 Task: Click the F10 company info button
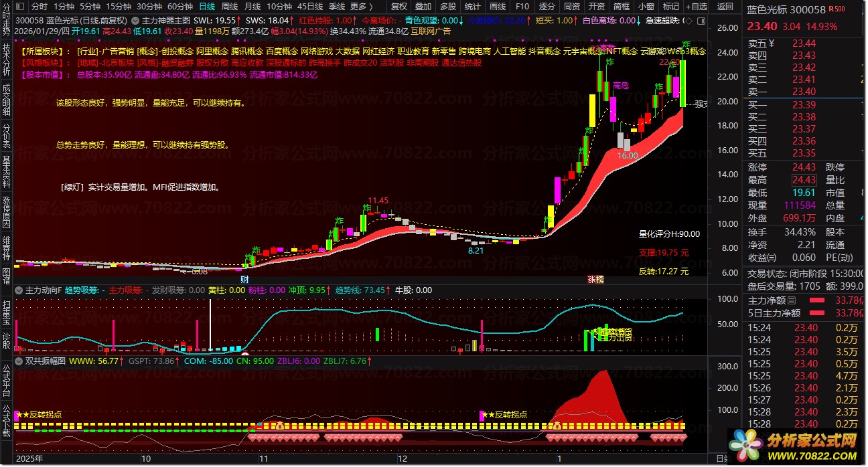tap(522, 6)
